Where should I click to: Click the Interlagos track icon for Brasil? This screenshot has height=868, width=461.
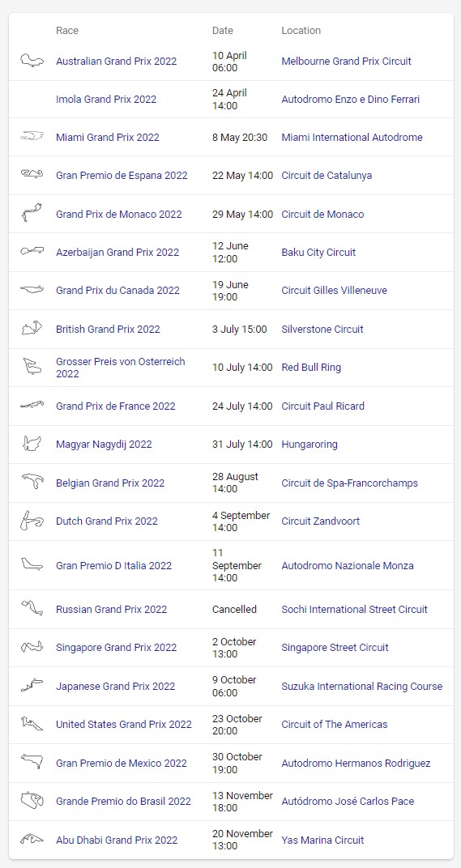[32, 801]
